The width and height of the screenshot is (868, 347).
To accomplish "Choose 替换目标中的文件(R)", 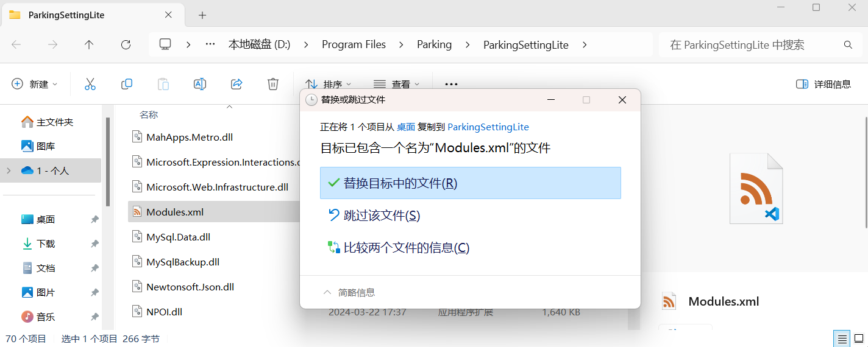I will click(471, 183).
